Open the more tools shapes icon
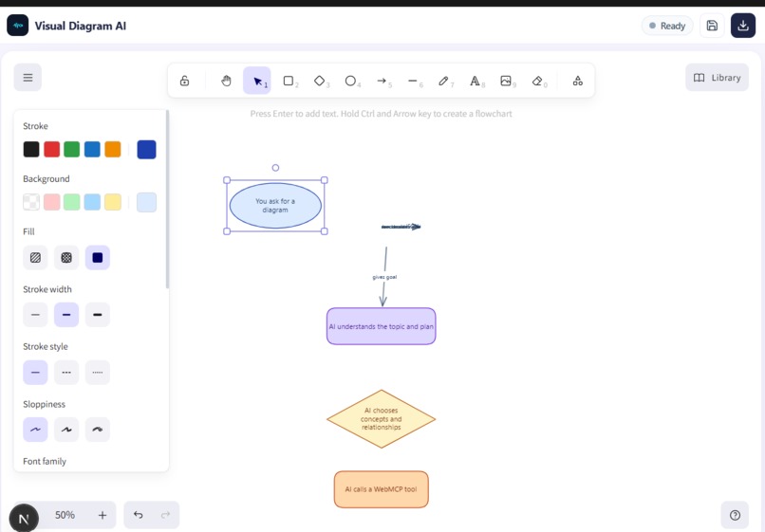The image size is (765, 532). [578, 81]
